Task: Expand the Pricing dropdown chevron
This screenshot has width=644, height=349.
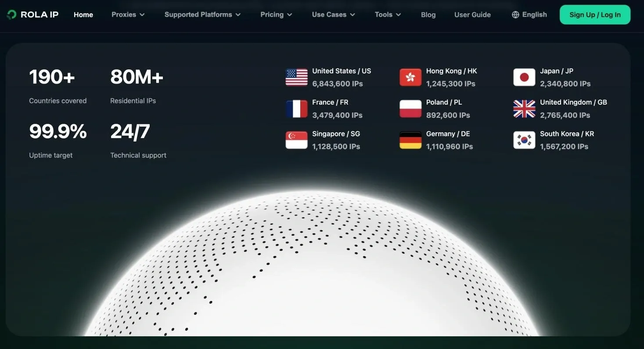Action: 289,15
